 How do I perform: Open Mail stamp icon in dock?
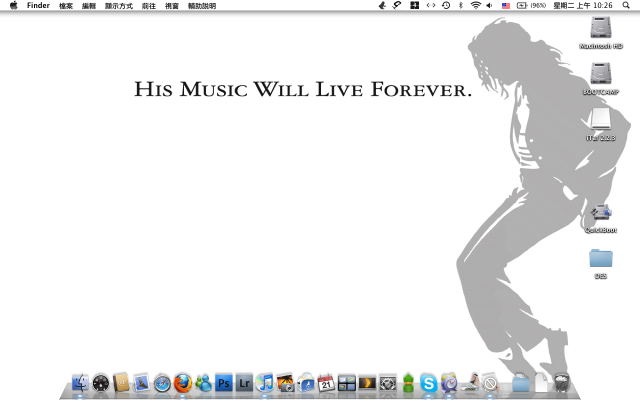coord(142,383)
